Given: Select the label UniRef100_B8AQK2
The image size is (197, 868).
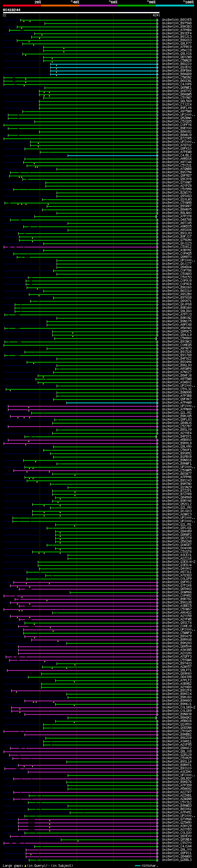Looking at the screenshot, I should tap(177, 718).
